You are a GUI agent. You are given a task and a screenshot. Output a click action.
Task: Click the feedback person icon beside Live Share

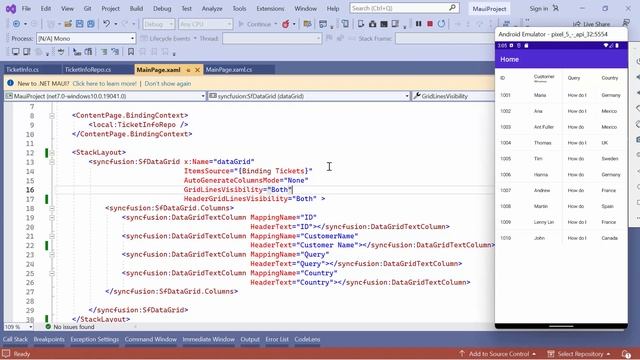point(626,24)
